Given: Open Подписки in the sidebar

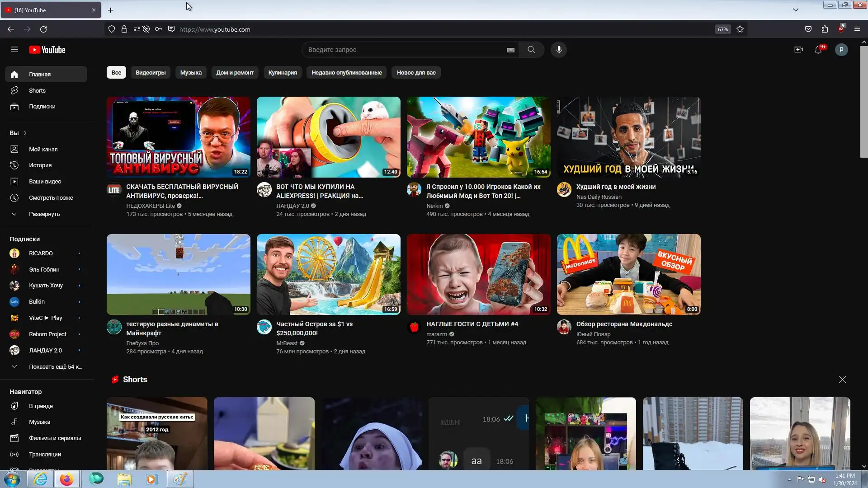Looking at the screenshot, I should (x=42, y=107).
